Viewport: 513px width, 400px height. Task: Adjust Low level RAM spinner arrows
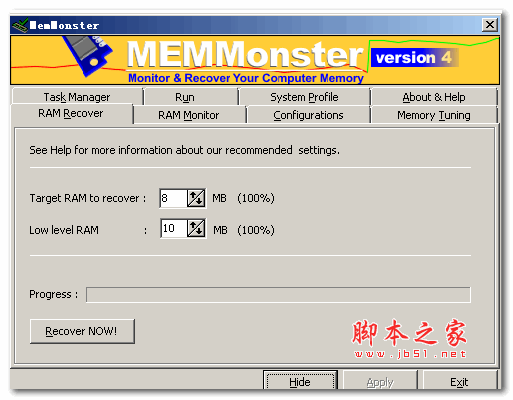[x=196, y=228]
